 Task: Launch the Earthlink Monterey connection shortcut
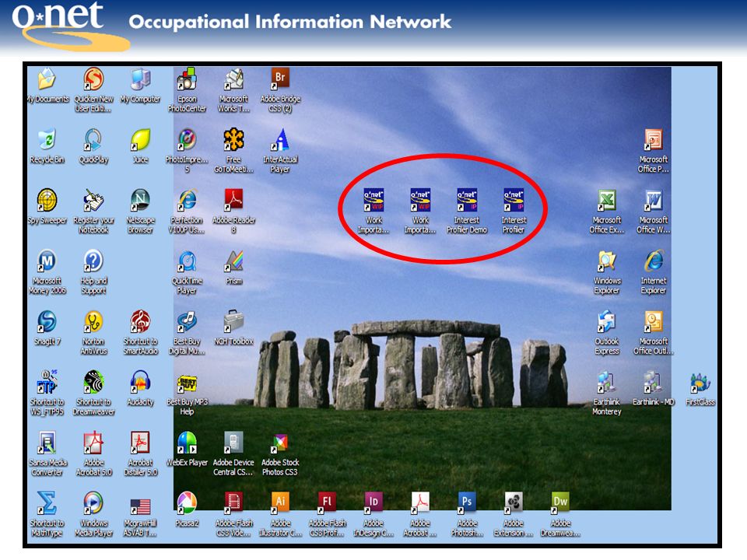click(x=607, y=382)
